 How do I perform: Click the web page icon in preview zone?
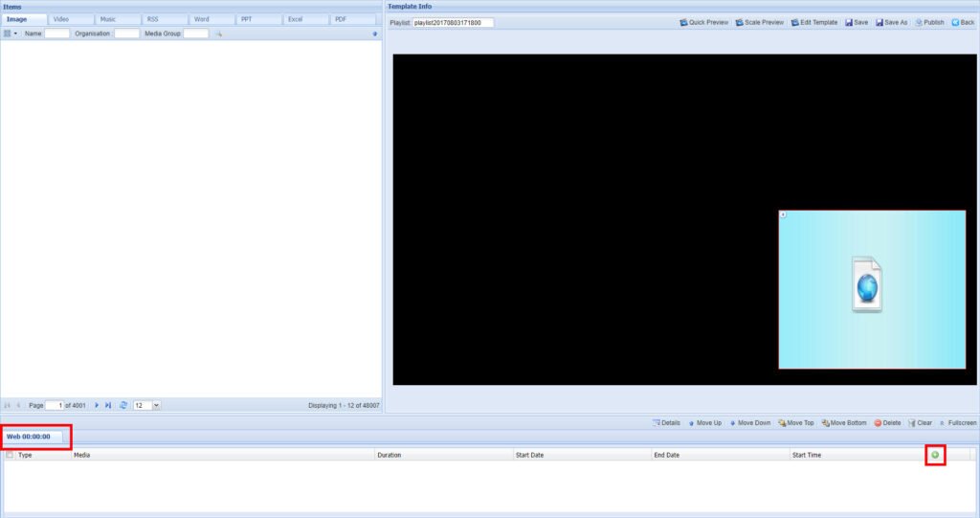[867, 283]
